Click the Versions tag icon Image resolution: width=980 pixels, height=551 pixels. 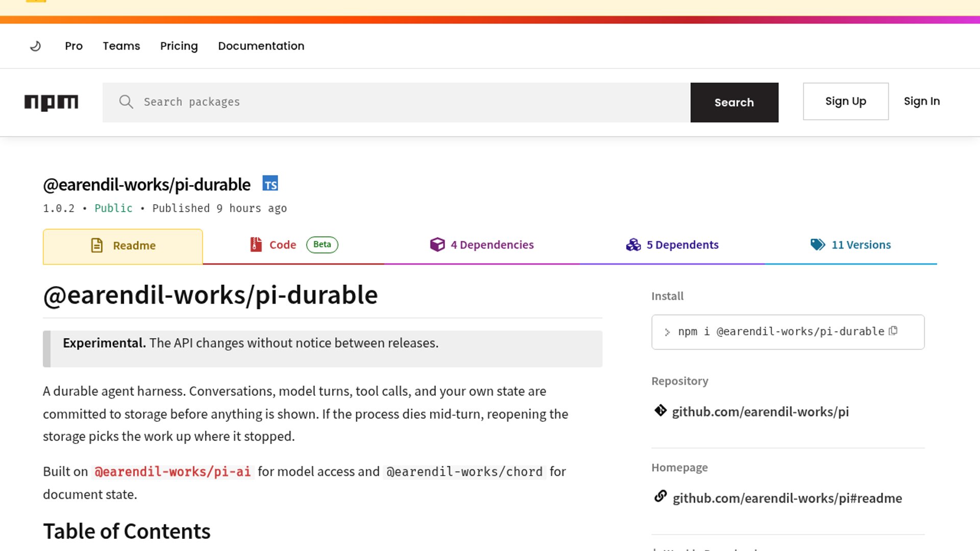(818, 244)
